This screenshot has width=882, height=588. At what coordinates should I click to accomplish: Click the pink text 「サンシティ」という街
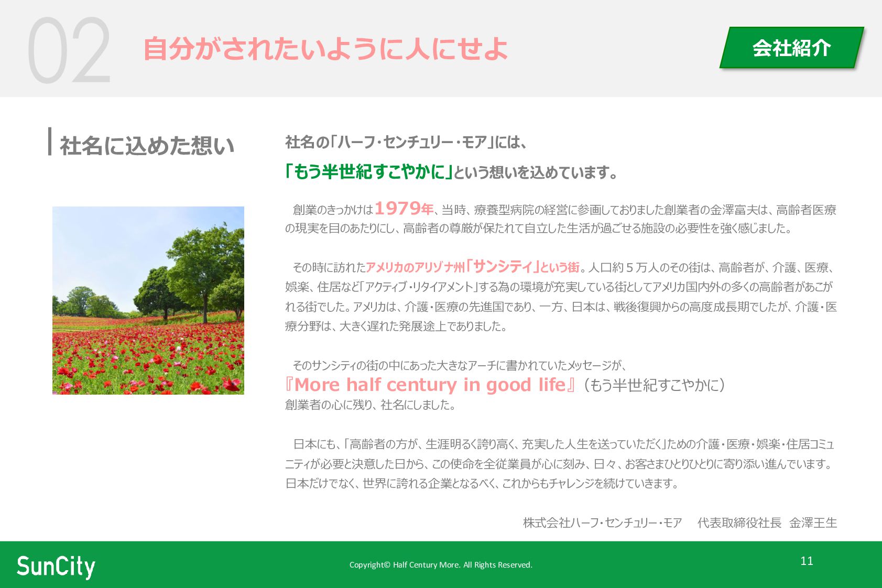tap(522, 266)
